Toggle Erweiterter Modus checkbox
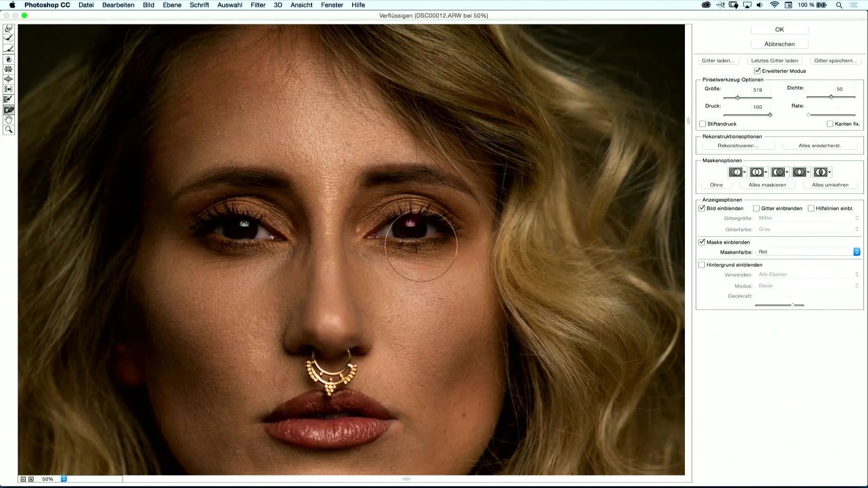Viewport: 868px width, 488px height. click(757, 71)
